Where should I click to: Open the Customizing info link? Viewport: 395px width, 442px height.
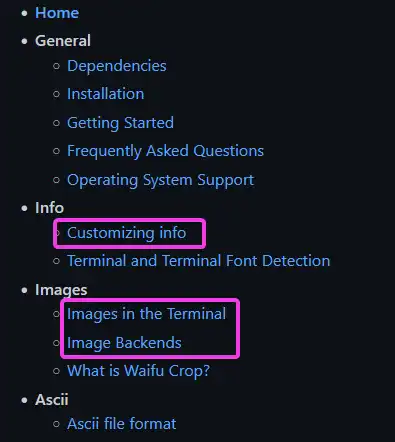pyautogui.click(x=127, y=233)
